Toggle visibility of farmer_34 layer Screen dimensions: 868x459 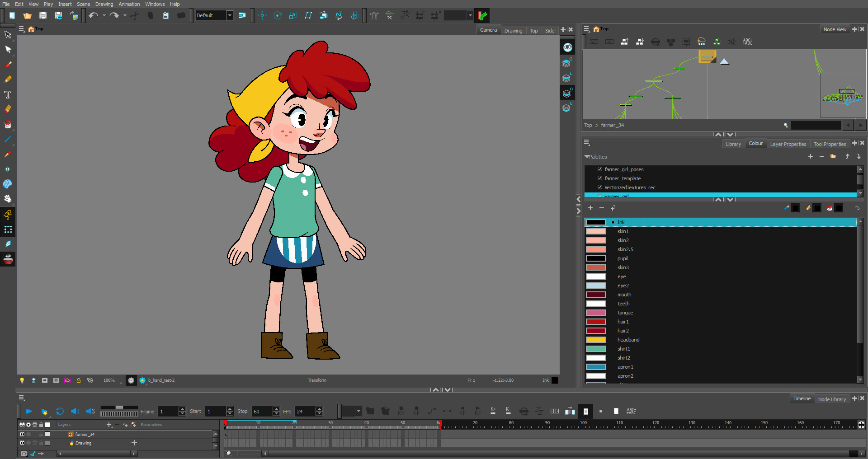(22, 434)
